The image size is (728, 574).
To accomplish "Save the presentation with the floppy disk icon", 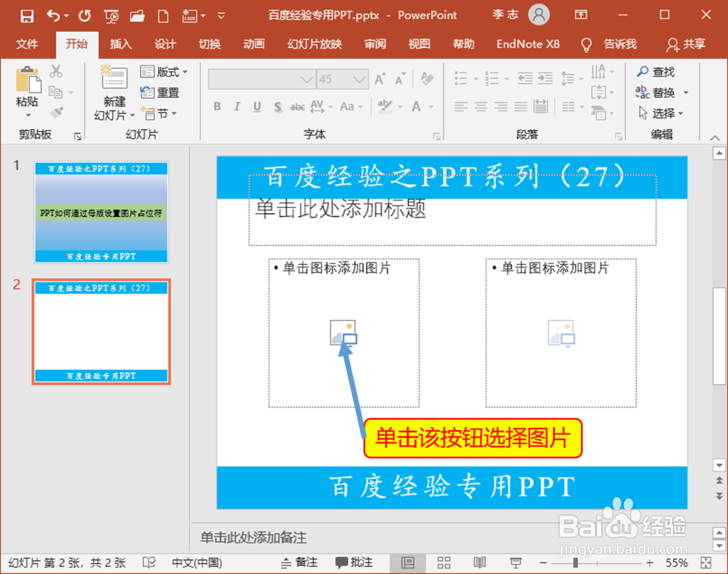I will tap(26, 16).
